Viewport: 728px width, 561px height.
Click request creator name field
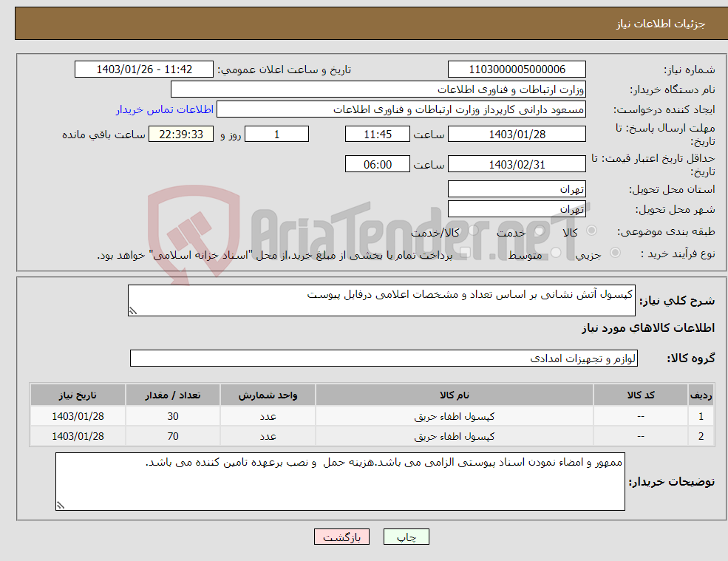pyautogui.click(x=401, y=109)
